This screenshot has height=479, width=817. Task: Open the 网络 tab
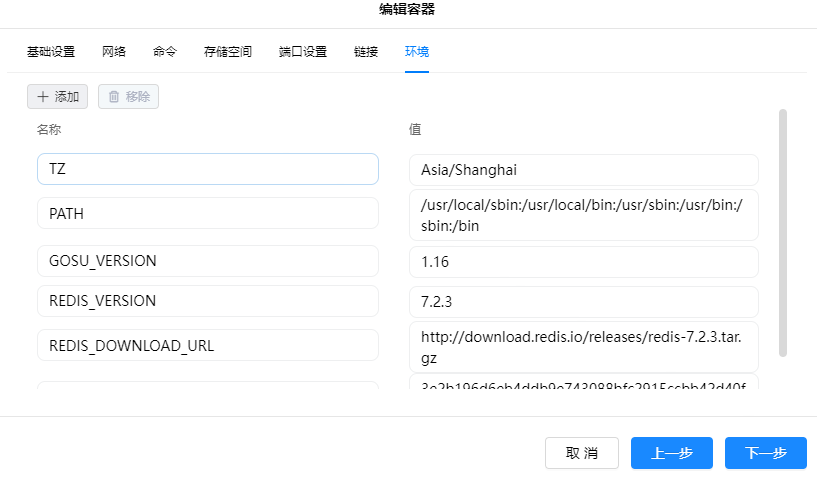[x=114, y=52]
